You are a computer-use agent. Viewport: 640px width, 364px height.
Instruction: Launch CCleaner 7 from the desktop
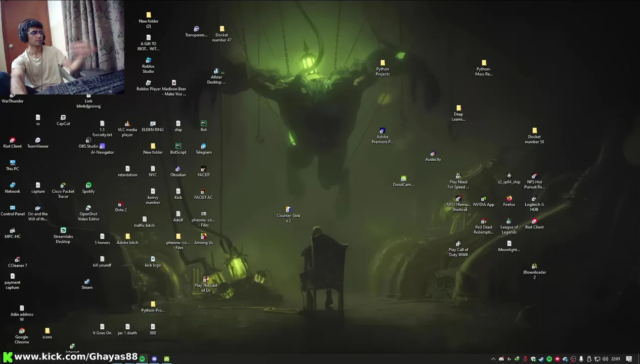click(x=18, y=262)
